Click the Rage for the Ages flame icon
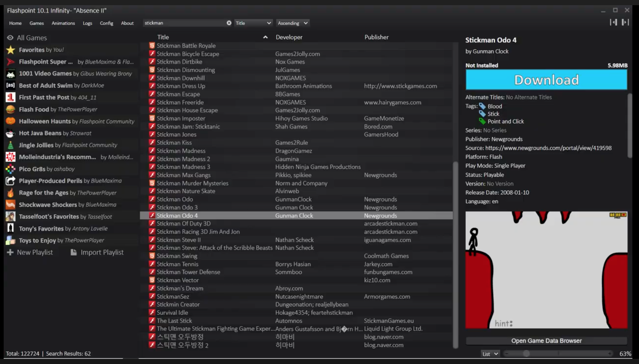639x364 pixels. [11, 193]
